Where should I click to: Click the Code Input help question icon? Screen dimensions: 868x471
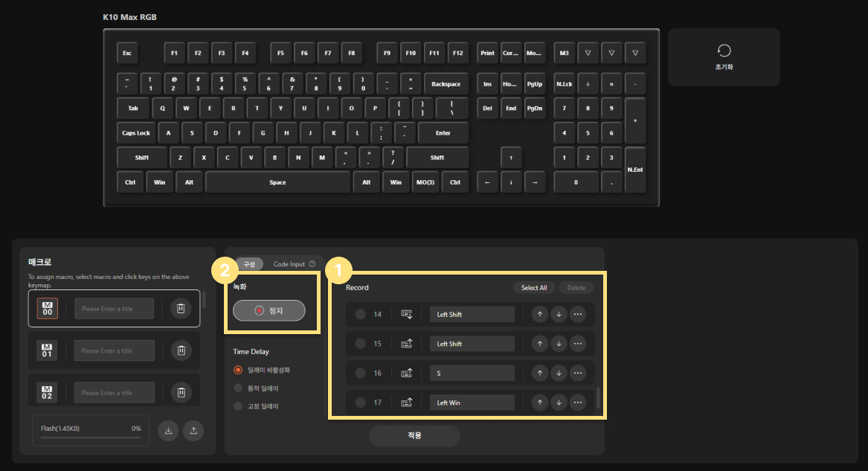click(312, 264)
